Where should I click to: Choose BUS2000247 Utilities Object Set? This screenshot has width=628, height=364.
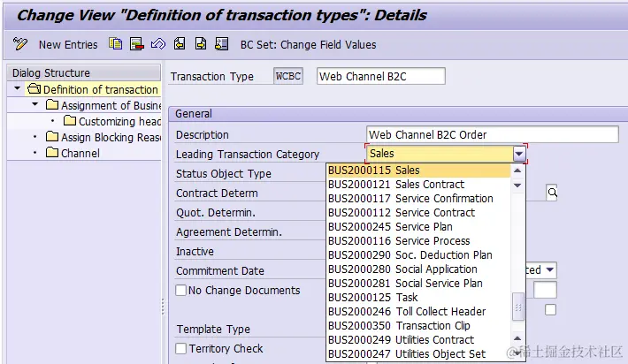418,354
